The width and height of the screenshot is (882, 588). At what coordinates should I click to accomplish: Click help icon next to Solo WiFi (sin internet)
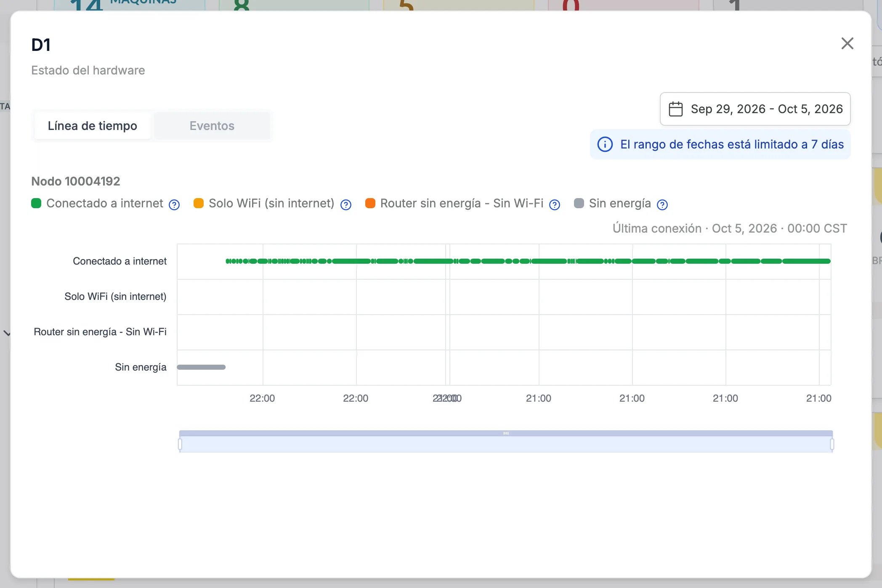(346, 204)
